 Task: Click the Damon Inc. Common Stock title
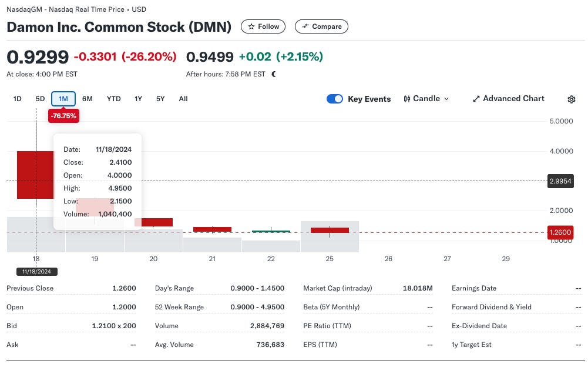pyautogui.click(x=119, y=27)
